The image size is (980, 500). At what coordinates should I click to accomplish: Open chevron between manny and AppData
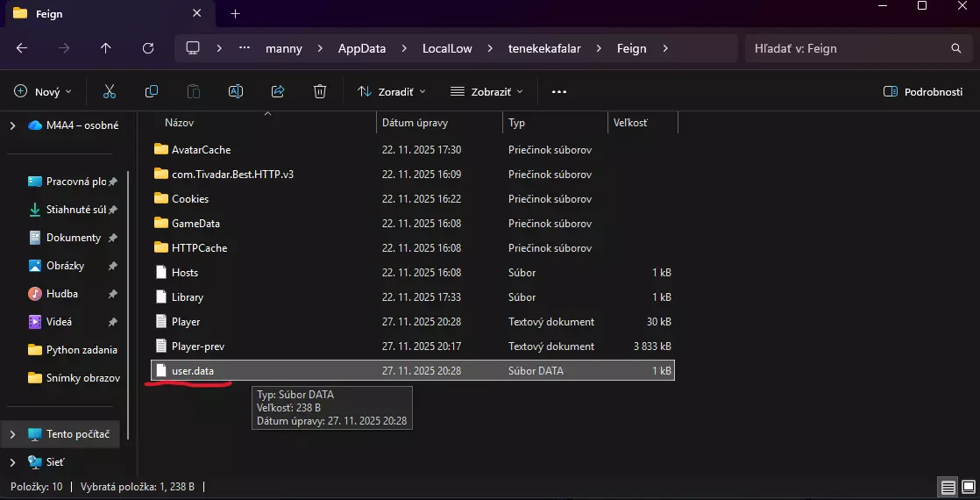[x=320, y=48]
